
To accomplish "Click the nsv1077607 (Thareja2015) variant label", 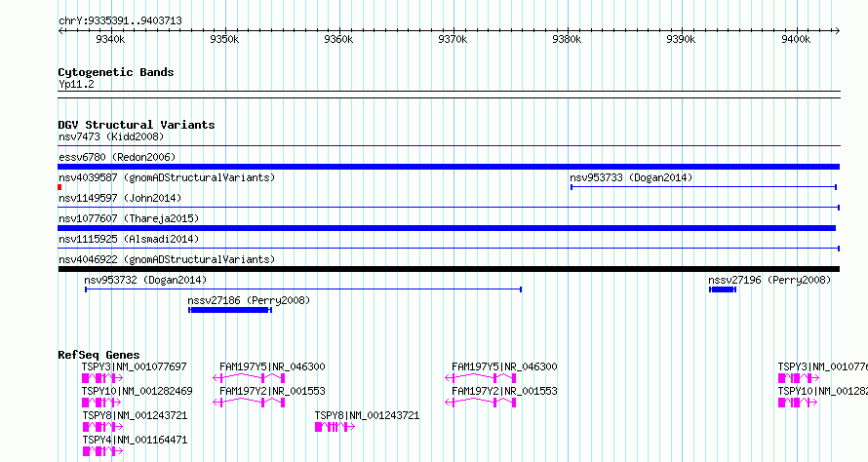I will [x=129, y=218].
